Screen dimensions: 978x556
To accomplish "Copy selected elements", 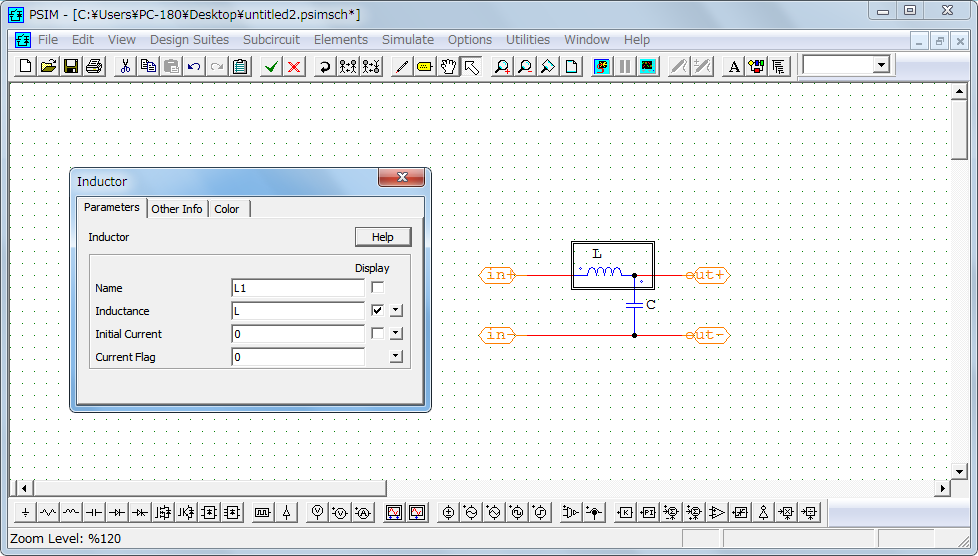I will coord(148,66).
